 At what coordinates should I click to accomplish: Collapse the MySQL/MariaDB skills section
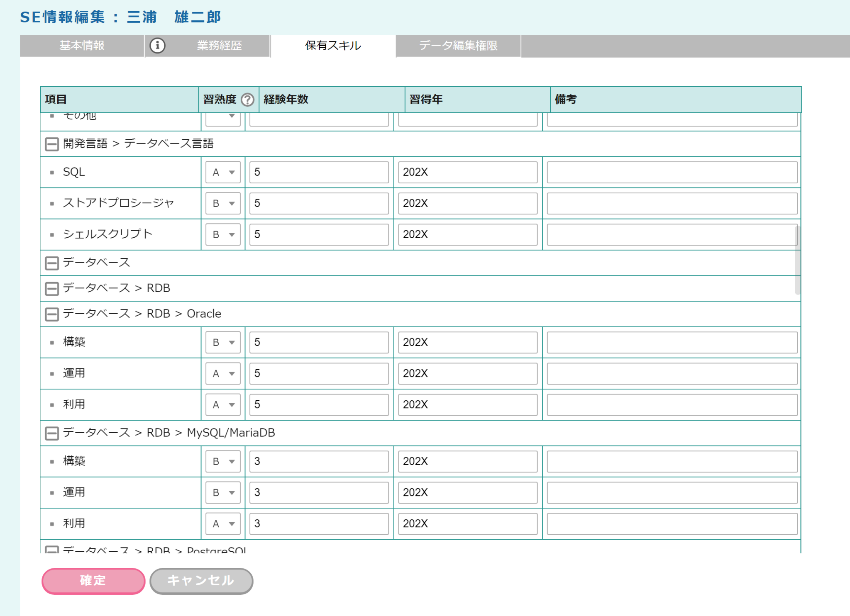[52, 433]
